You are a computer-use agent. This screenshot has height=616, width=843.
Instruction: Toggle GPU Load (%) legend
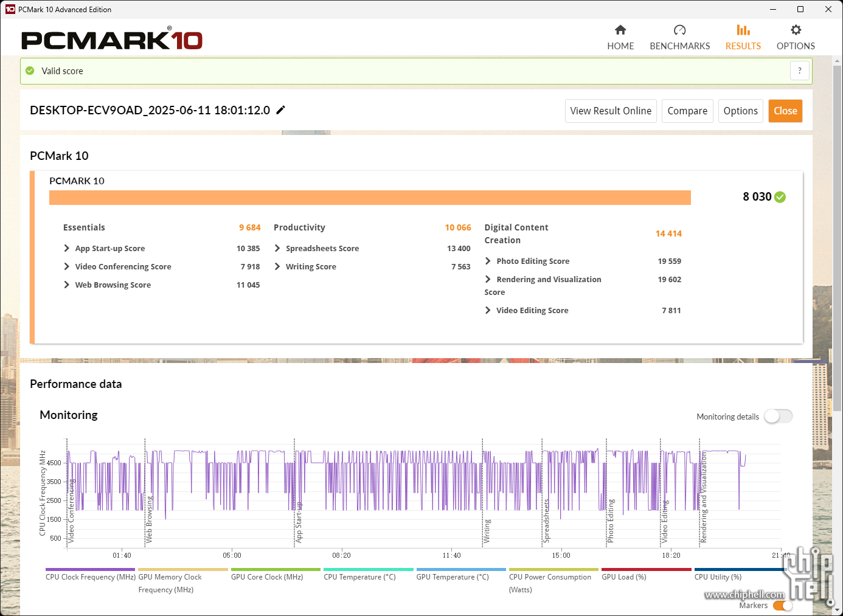click(647, 575)
